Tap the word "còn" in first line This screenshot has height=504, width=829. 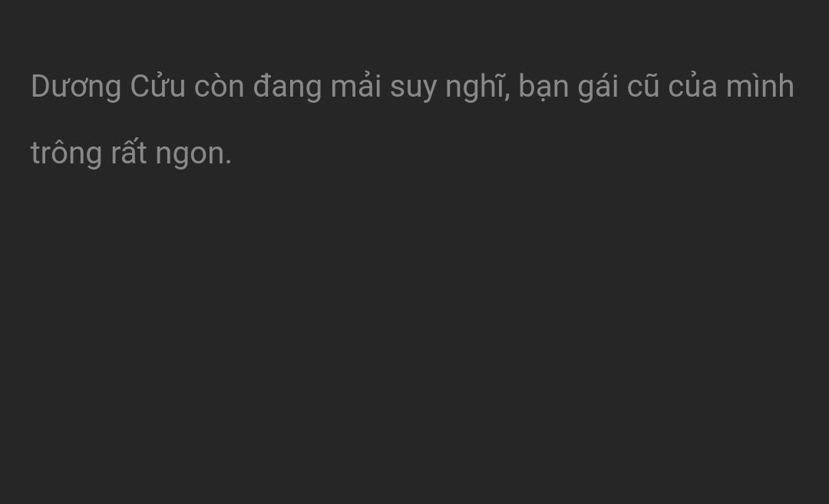pos(219,86)
